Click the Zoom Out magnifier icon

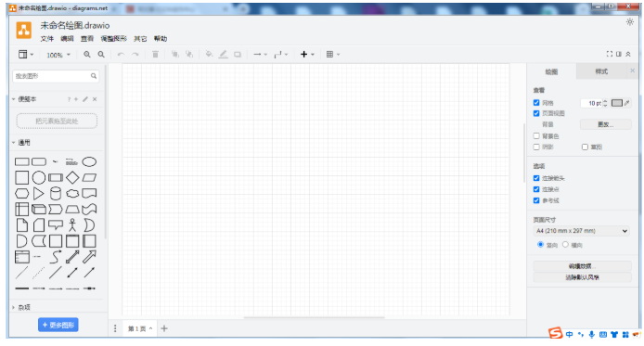(x=101, y=54)
